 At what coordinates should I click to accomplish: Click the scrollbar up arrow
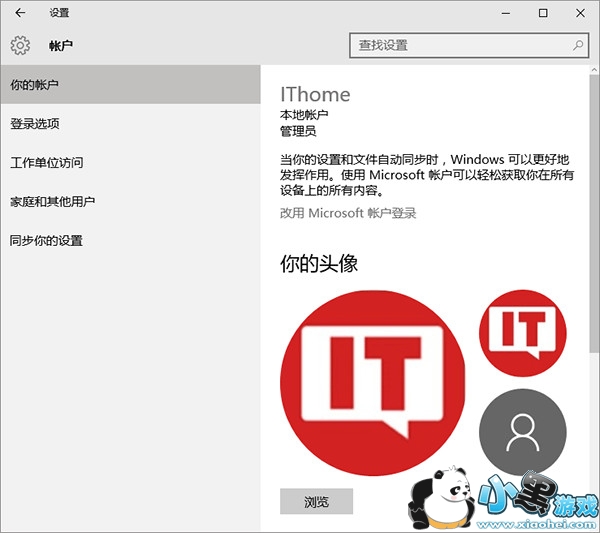coord(594,70)
